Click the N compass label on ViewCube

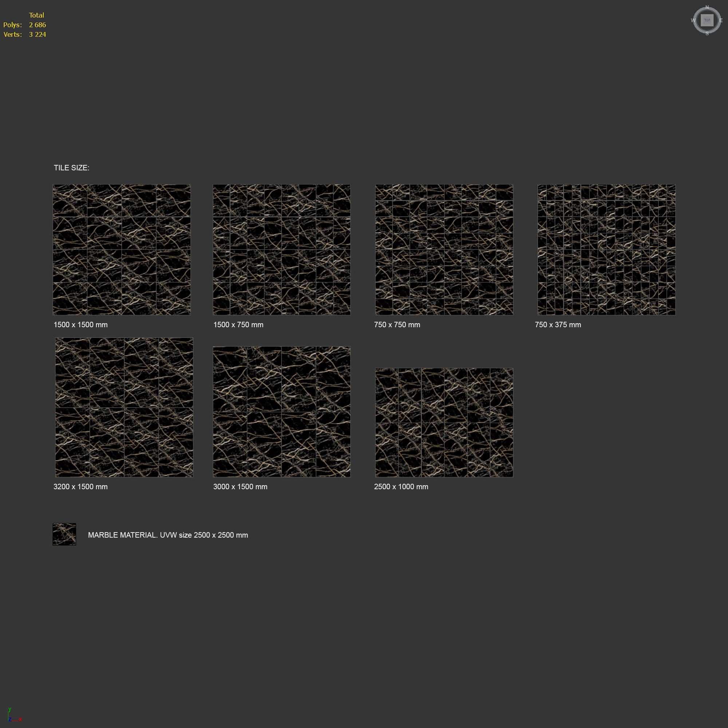pyautogui.click(x=707, y=8)
